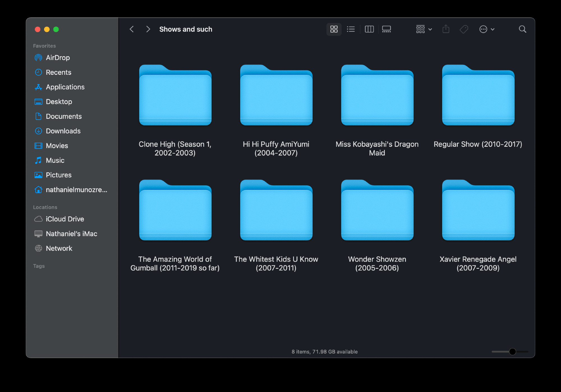Switch to list view
This screenshot has width=561, height=392.
351,29
